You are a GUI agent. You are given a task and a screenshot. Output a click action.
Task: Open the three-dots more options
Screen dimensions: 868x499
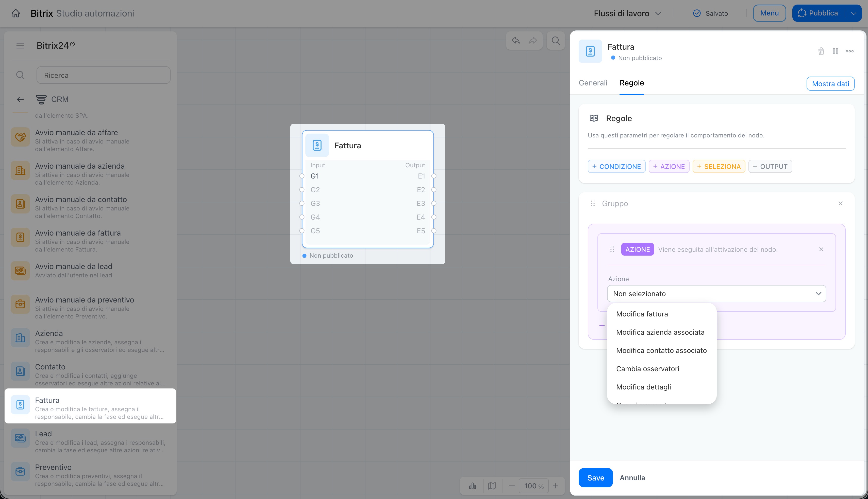(x=849, y=51)
